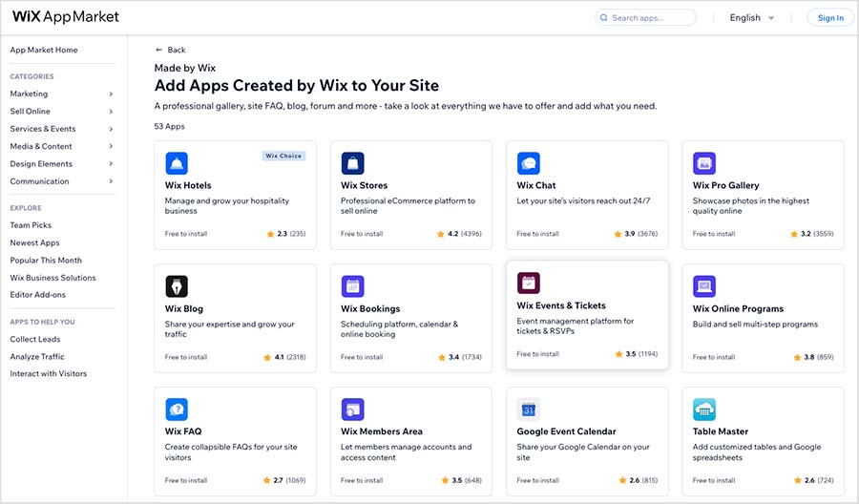Click the back arrow icon

(x=158, y=50)
